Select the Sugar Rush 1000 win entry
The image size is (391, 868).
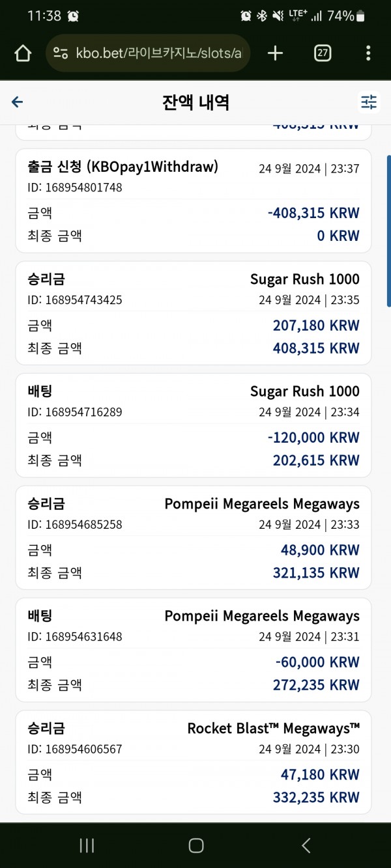pyautogui.click(x=194, y=313)
